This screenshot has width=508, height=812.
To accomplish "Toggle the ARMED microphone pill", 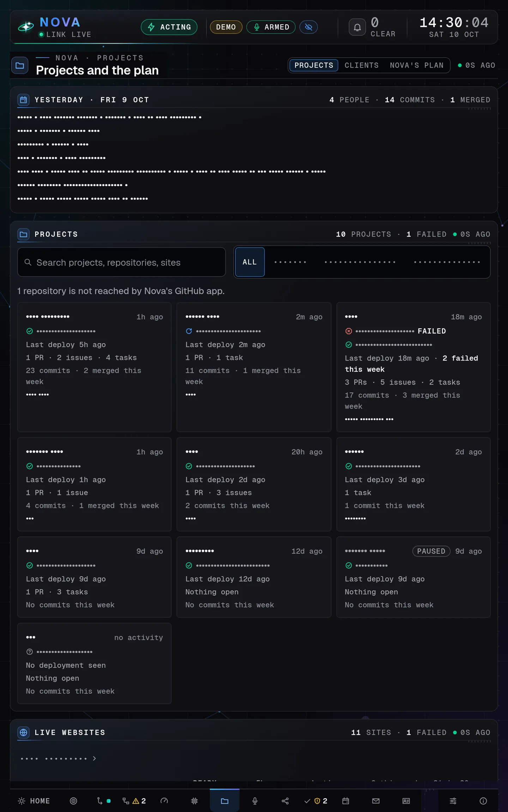I will [271, 27].
